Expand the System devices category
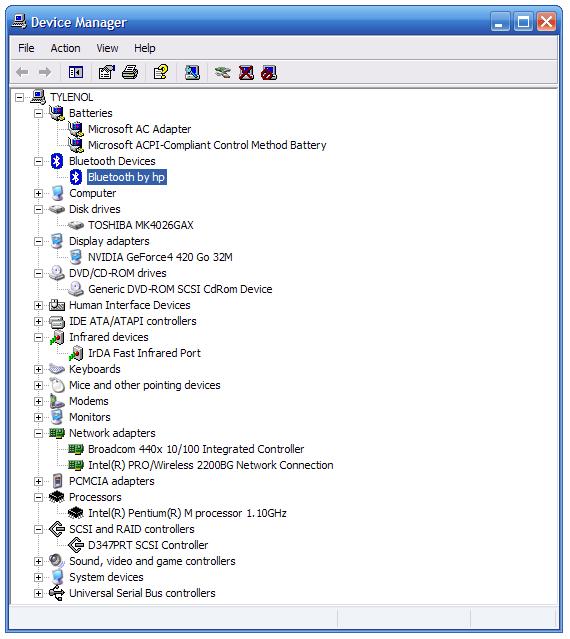Screen dimensions: 570x639 point(38,577)
